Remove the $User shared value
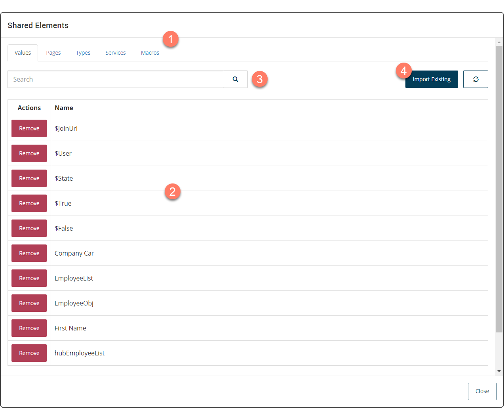 tap(29, 153)
